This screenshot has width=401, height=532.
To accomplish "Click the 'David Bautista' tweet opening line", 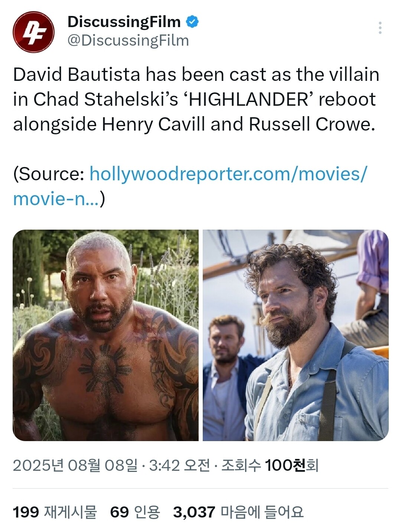I will pos(196,75).
